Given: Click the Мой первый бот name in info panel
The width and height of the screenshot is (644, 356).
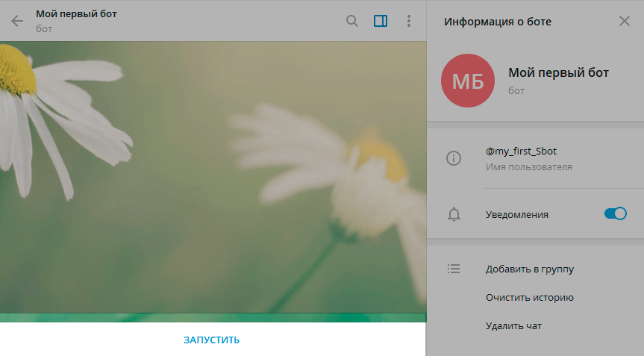Looking at the screenshot, I should point(558,73).
